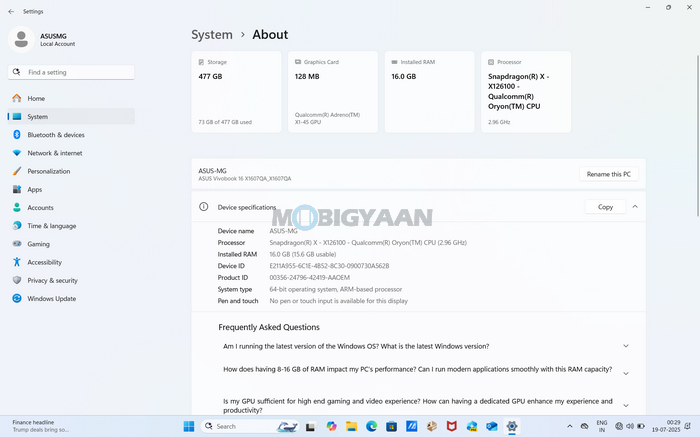Open the Outlook app on the taskbar

click(492, 426)
